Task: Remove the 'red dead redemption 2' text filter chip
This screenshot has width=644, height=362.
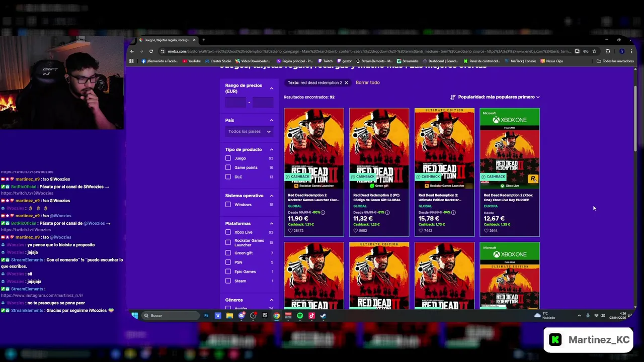Action: pos(346,82)
